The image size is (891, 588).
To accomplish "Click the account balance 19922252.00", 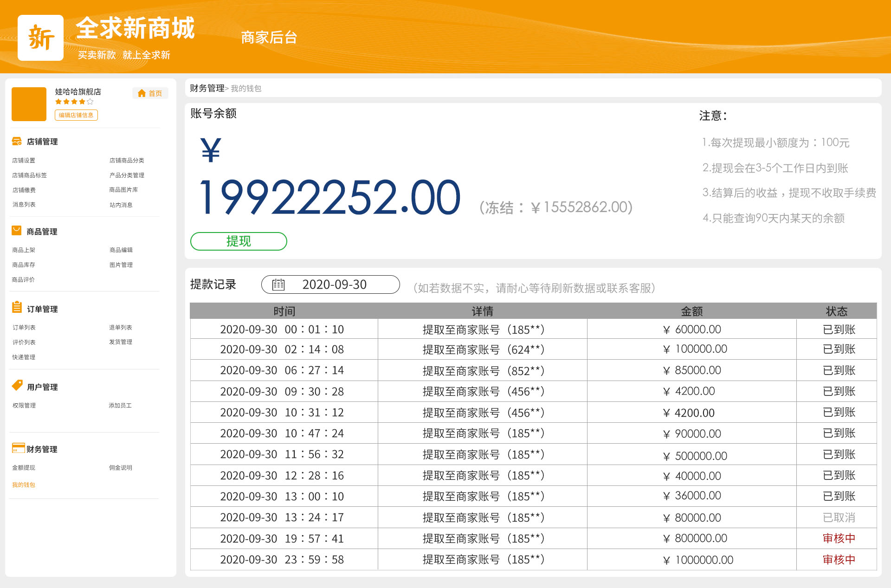I will [330, 198].
